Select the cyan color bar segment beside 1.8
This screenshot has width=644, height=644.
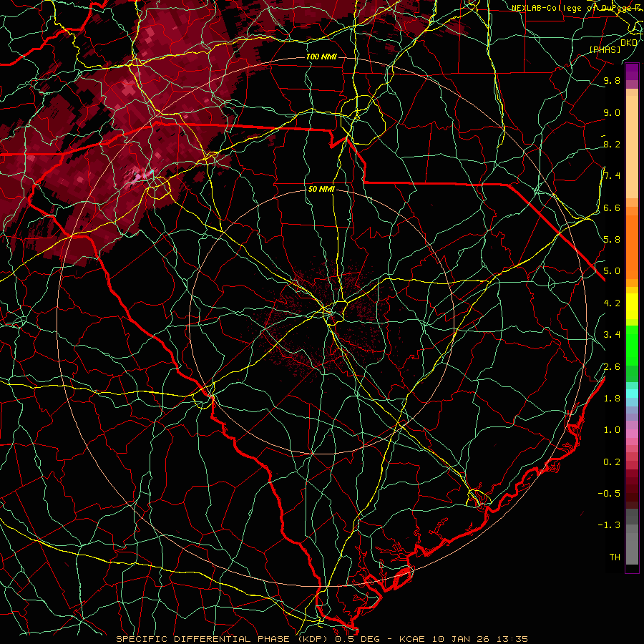click(x=632, y=394)
